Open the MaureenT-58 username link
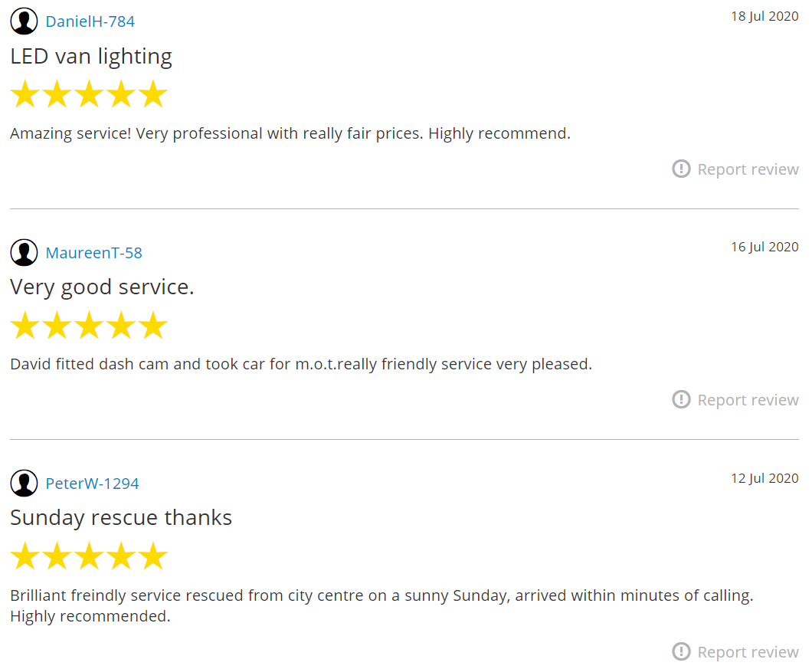This screenshot has height=669, width=812. click(93, 252)
